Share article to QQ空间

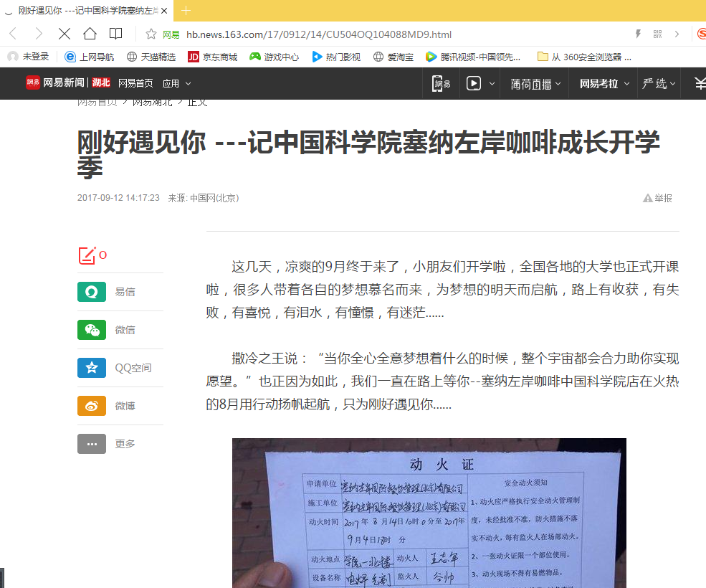[92, 368]
